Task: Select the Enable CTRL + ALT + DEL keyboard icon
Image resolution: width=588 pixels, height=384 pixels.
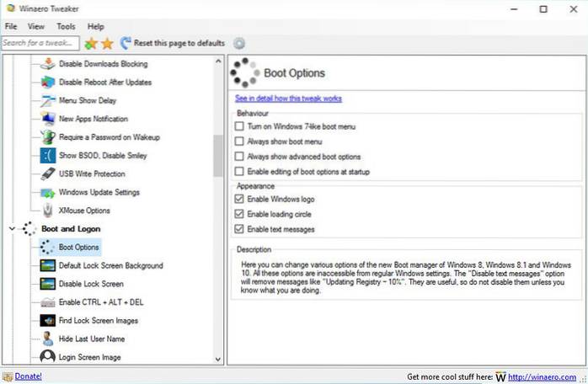Action: click(x=47, y=302)
